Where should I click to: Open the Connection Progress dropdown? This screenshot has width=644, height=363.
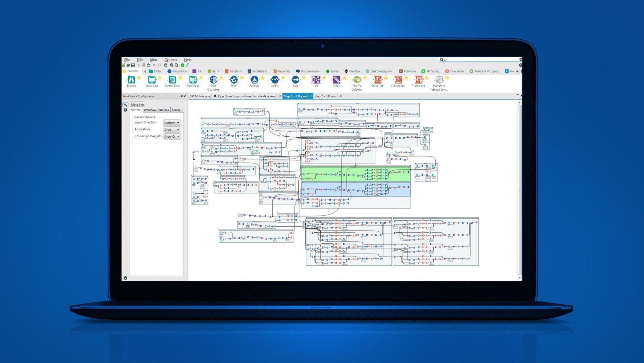pos(172,137)
